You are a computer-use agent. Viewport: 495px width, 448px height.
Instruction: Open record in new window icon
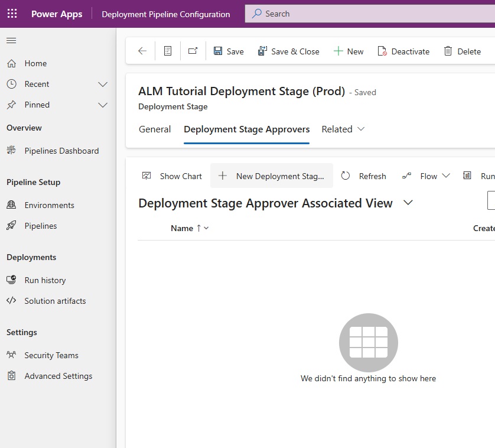193,51
